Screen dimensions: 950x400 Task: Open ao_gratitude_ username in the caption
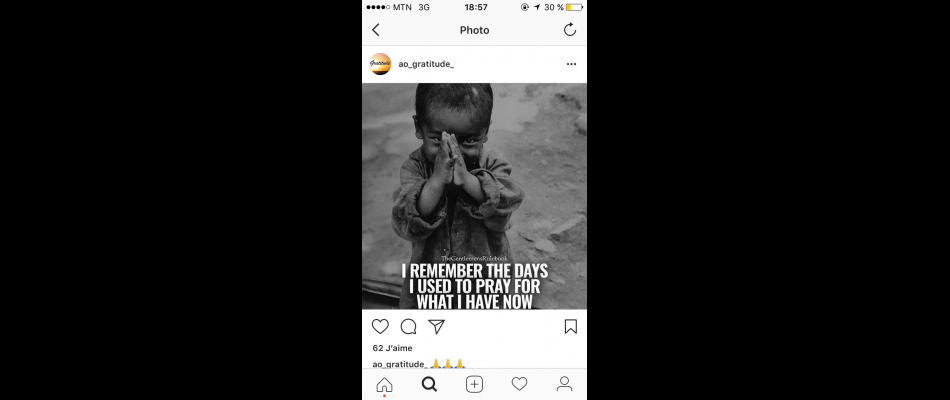point(400,364)
